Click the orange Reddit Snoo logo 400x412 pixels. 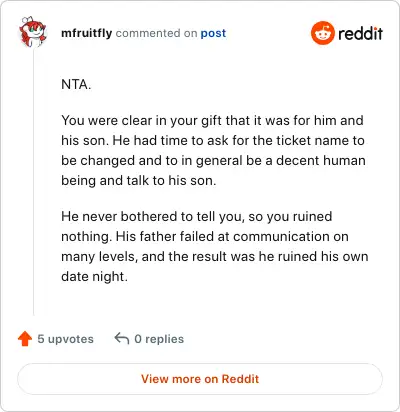pyautogui.click(x=322, y=33)
